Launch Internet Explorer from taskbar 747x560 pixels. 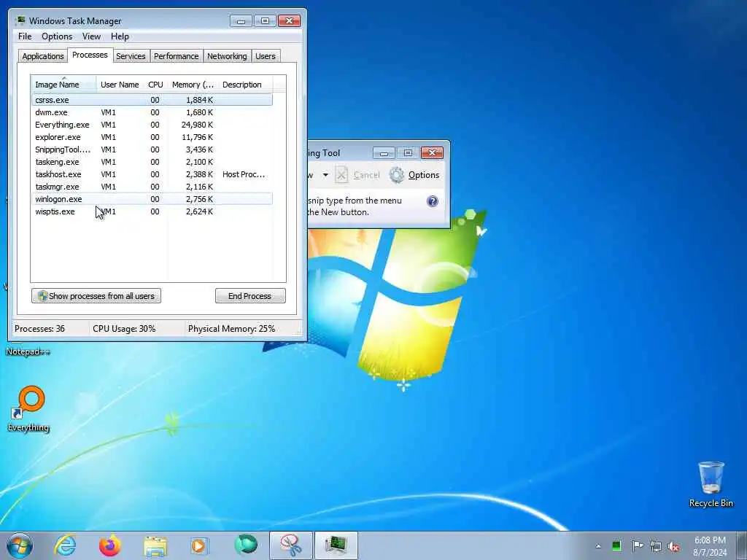click(x=65, y=545)
